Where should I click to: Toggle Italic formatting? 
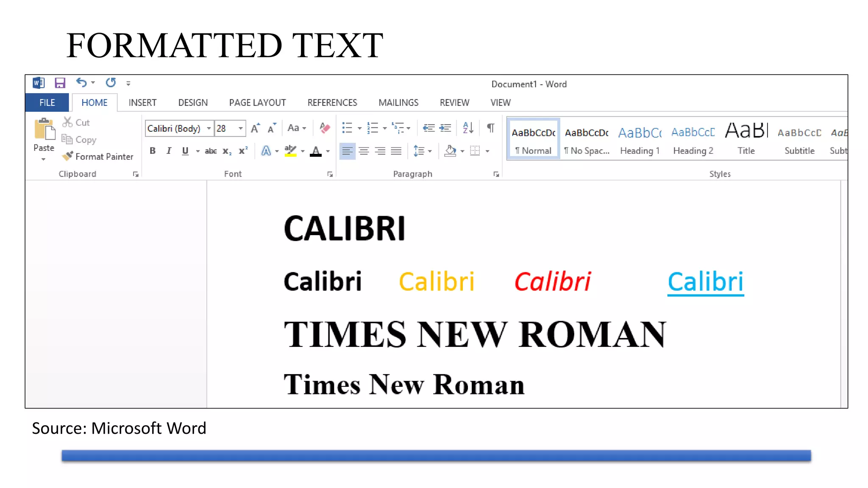click(x=169, y=151)
